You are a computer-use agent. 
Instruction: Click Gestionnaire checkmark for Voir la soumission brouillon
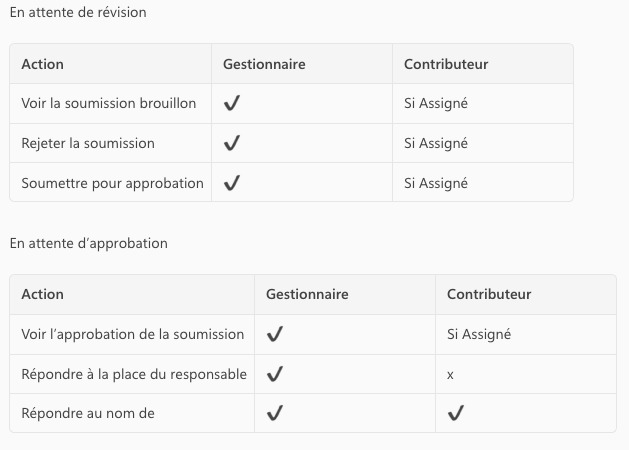(x=232, y=103)
